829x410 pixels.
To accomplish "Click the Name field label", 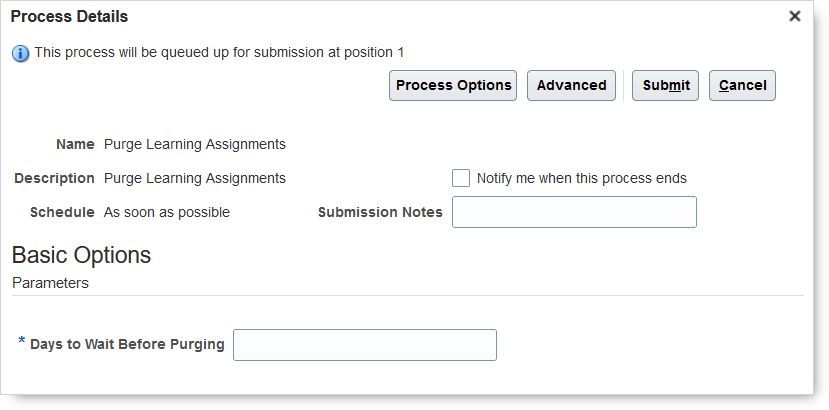I will pos(75,144).
